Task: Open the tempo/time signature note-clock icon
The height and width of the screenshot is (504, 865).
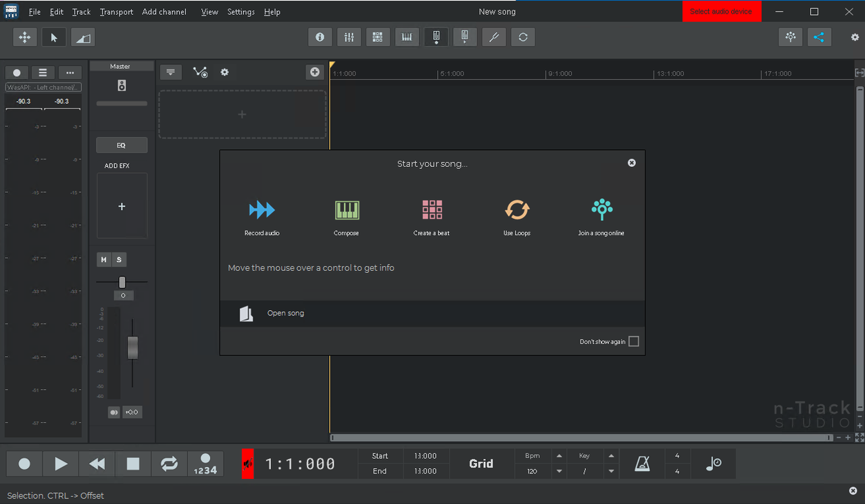Action: tap(714, 463)
